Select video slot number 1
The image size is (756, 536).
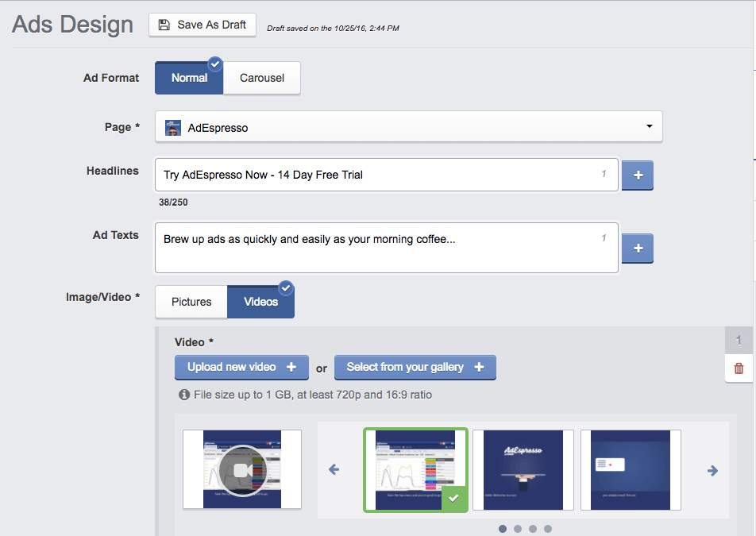[739, 341]
